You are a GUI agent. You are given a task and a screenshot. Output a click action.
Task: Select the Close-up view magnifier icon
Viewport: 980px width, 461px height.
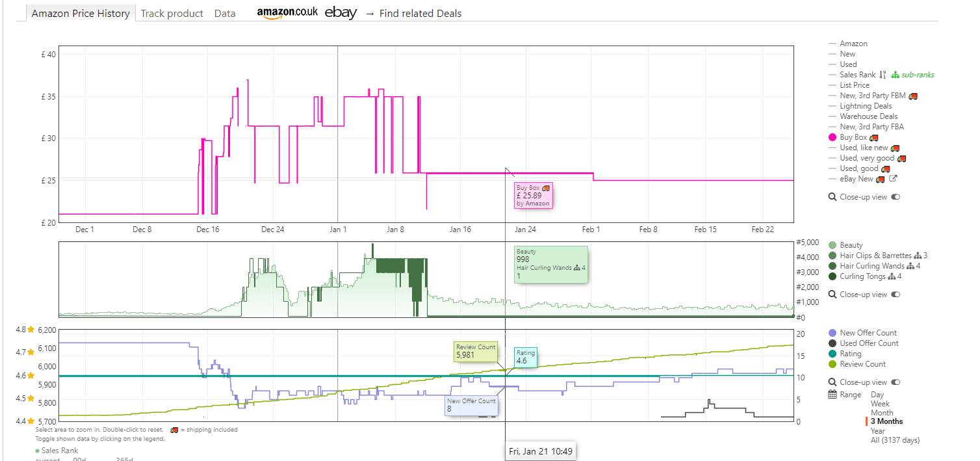pos(833,196)
